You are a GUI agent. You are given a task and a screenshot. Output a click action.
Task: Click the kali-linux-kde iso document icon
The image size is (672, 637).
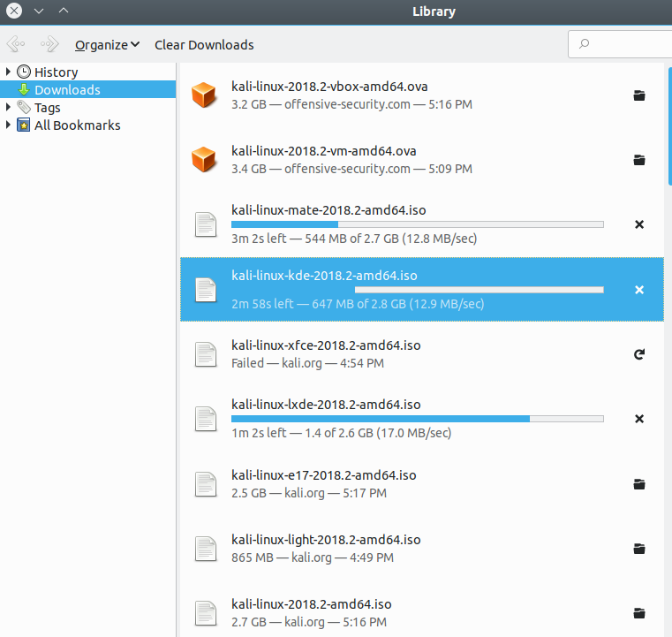click(x=206, y=290)
